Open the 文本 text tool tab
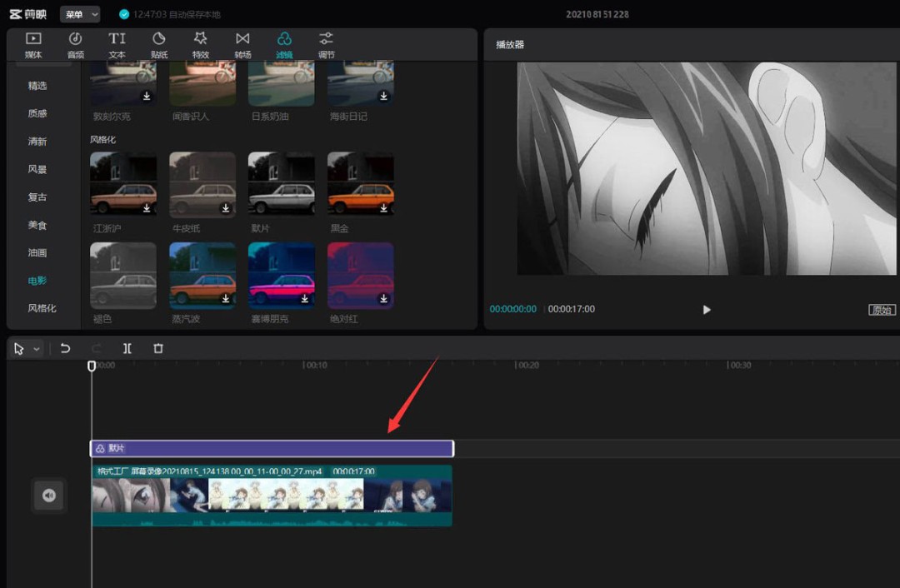The image size is (900, 588). coord(117,44)
